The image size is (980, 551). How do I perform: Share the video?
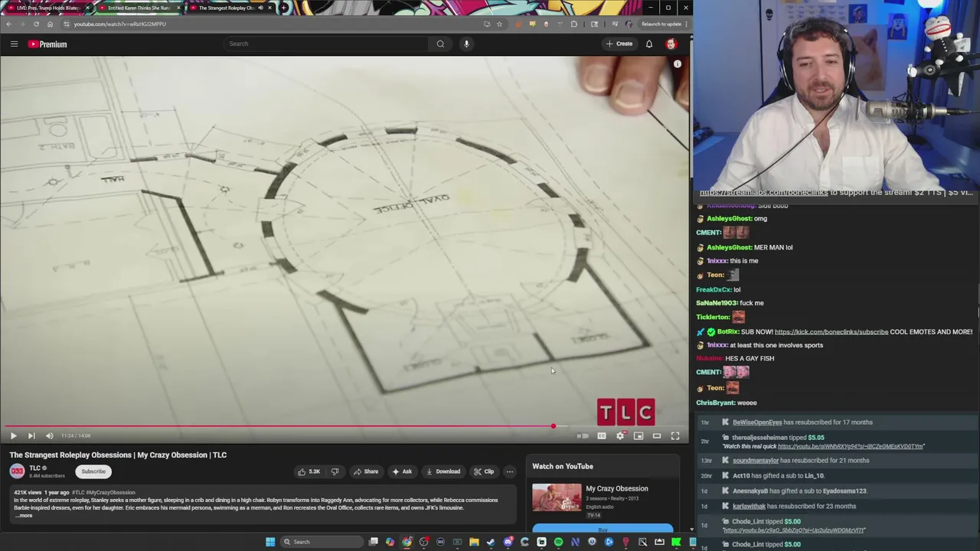365,471
